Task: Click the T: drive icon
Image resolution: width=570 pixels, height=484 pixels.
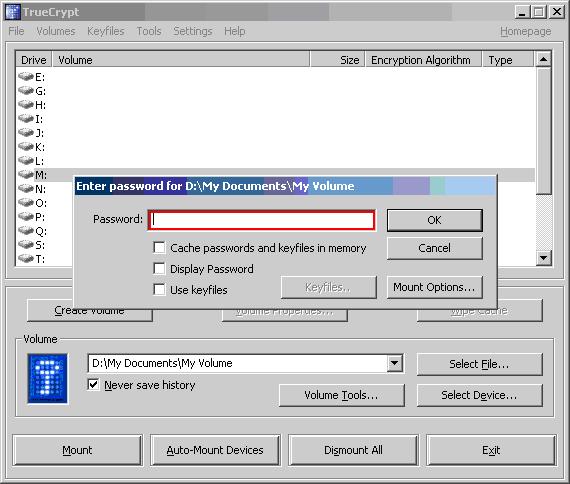Action: click(x=26, y=259)
